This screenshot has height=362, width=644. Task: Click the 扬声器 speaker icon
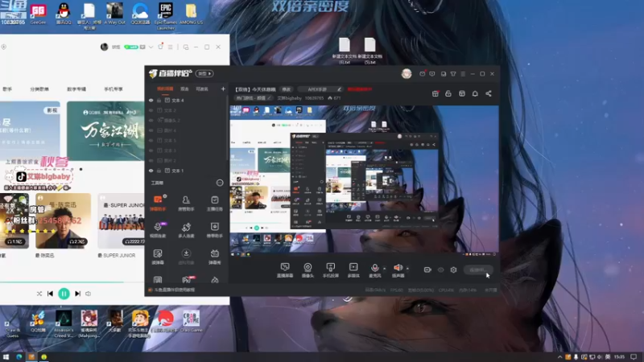398,268
